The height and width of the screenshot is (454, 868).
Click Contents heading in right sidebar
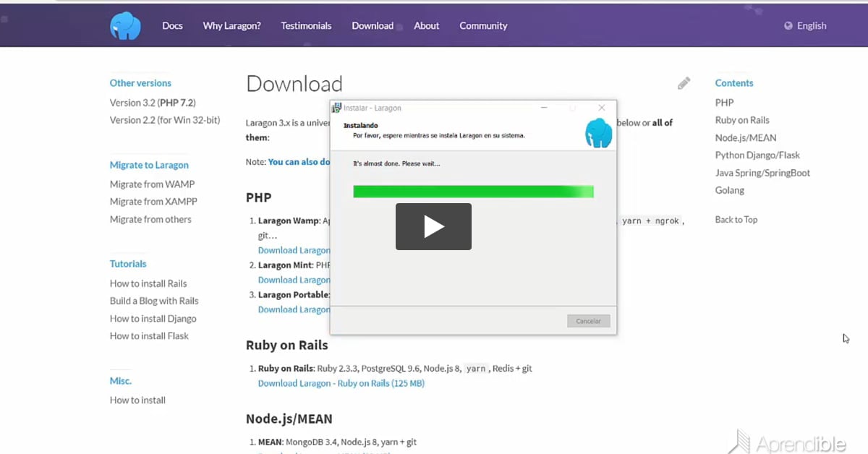click(x=734, y=83)
